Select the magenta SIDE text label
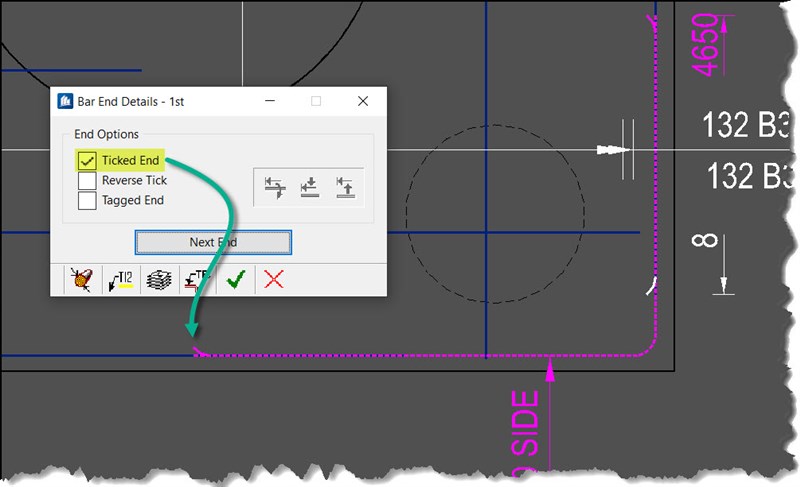This screenshot has width=800, height=487. pyautogui.click(x=525, y=423)
